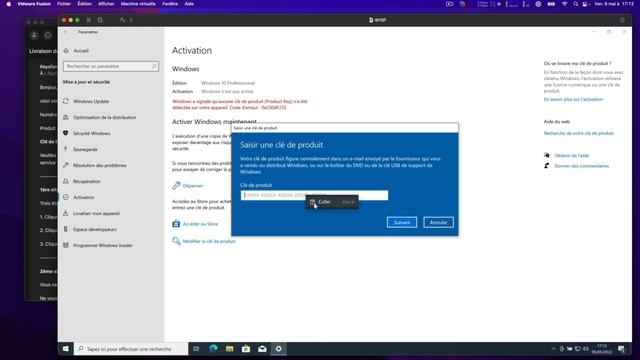Open Espace développeurs page
The image size is (640, 360).
(95, 229)
